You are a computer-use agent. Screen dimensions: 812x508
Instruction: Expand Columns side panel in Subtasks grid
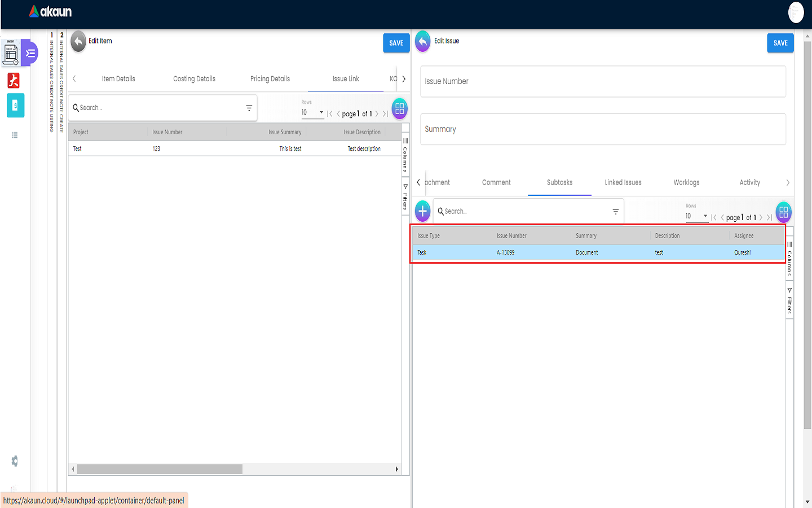(789, 259)
